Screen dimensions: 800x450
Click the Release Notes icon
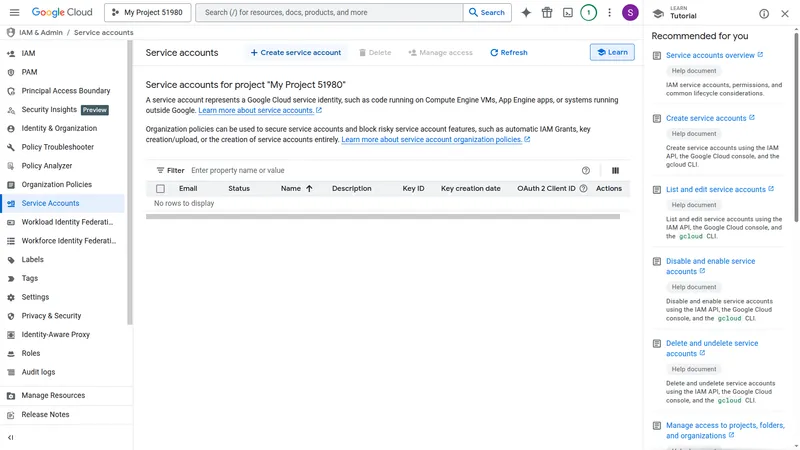click(x=11, y=415)
